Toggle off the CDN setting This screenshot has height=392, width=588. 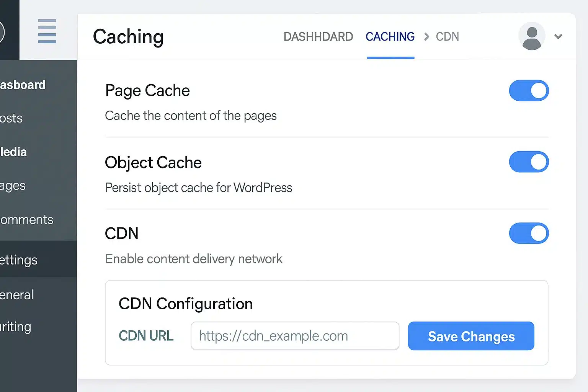[x=529, y=233]
